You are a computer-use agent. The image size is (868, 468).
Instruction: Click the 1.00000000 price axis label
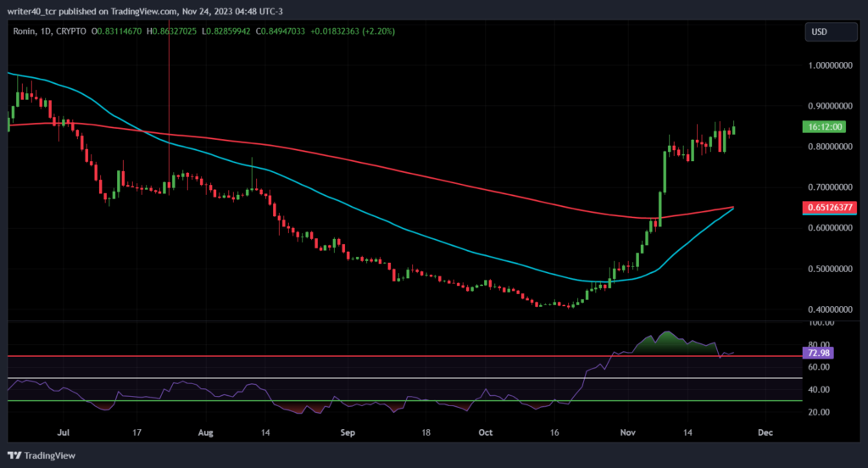(x=830, y=65)
